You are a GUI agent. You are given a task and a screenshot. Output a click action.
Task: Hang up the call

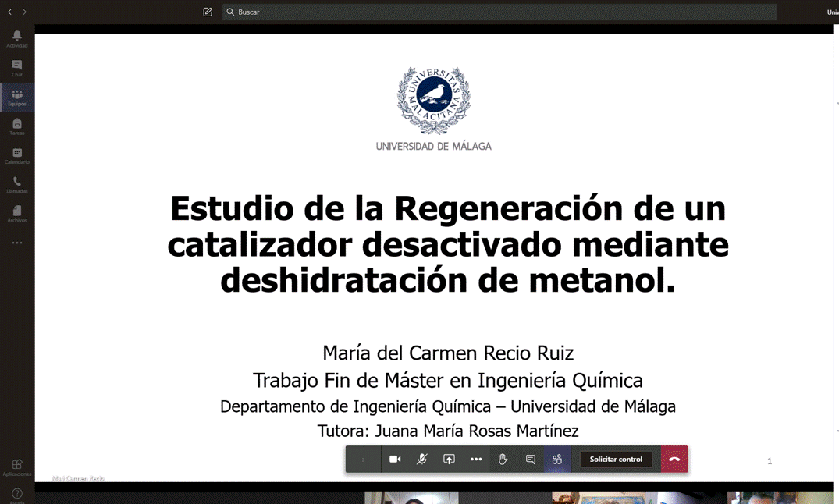click(674, 459)
